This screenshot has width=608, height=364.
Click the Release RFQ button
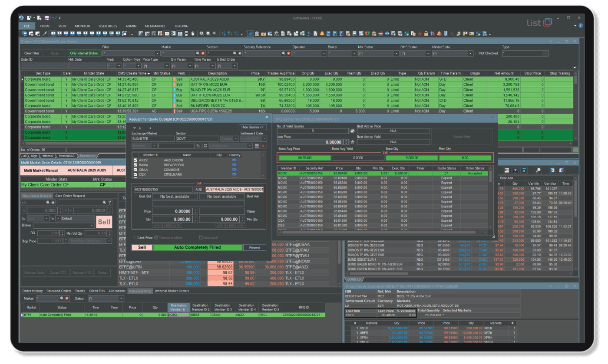[x=82, y=273]
